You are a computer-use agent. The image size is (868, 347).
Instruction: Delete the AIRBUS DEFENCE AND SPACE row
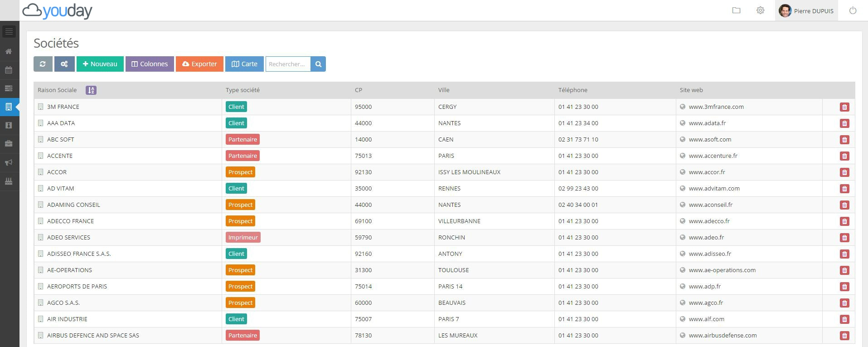[844, 336]
